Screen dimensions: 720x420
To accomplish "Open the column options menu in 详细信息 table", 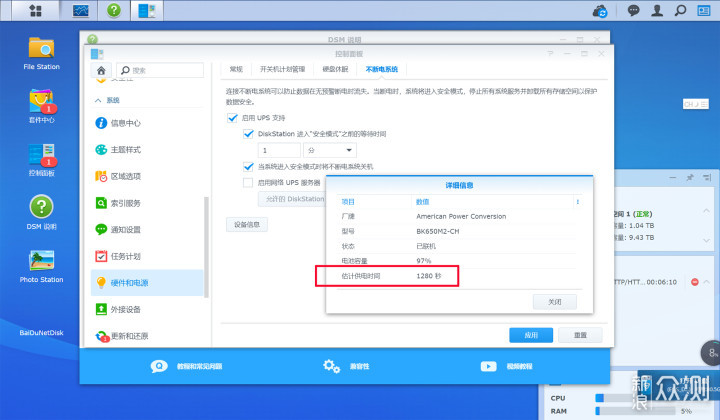I will [x=577, y=202].
